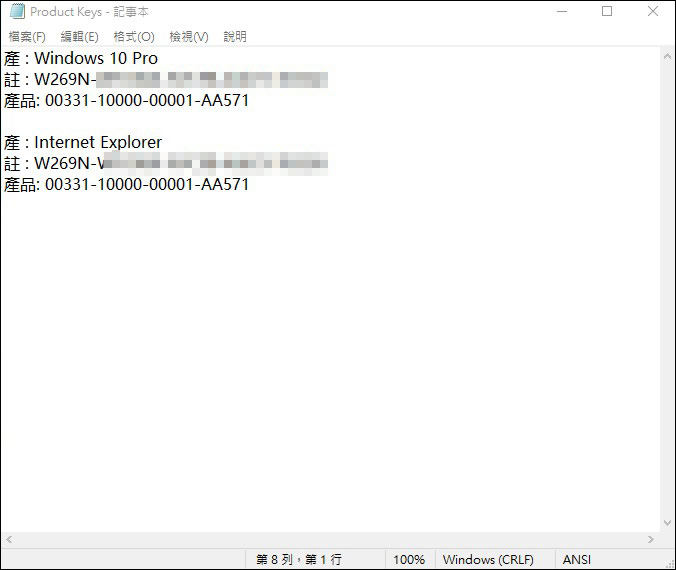Click the vertical scrollbar down arrow

tap(667, 523)
